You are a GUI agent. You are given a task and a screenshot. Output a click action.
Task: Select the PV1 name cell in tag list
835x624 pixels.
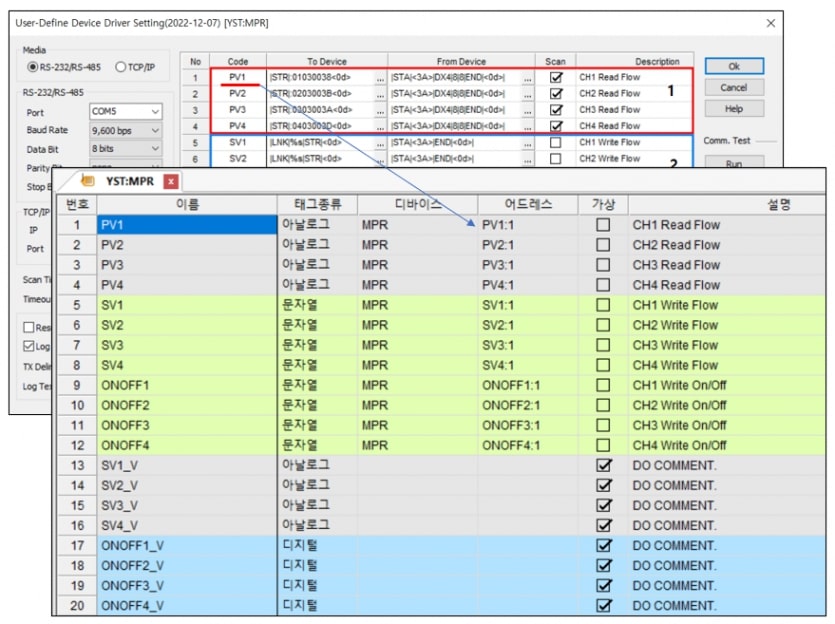point(187,225)
